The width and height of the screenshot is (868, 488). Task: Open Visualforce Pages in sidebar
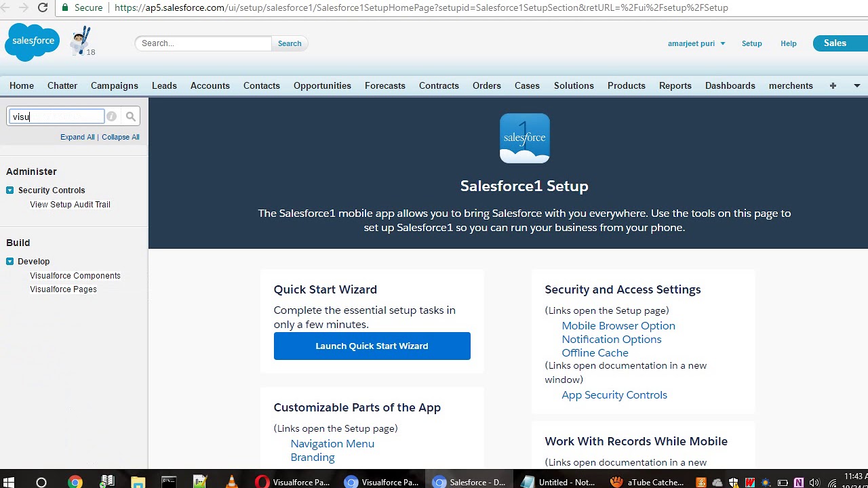coord(63,289)
